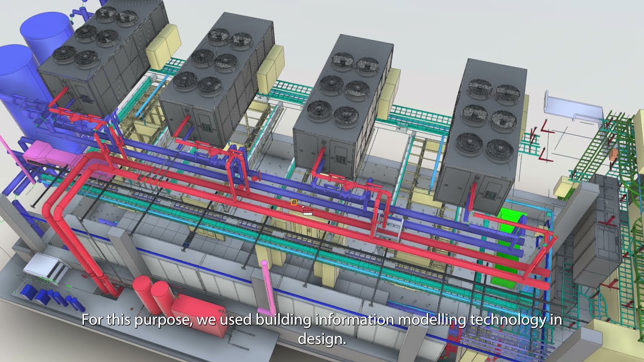Click the pink vertical pipe at bottom center
Screen dimensions: 644x362
point(267,287)
